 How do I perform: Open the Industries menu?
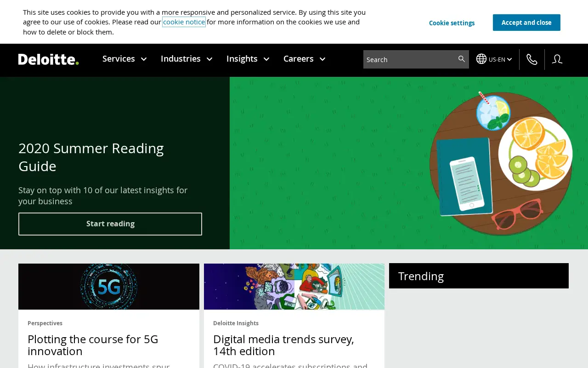(181, 58)
